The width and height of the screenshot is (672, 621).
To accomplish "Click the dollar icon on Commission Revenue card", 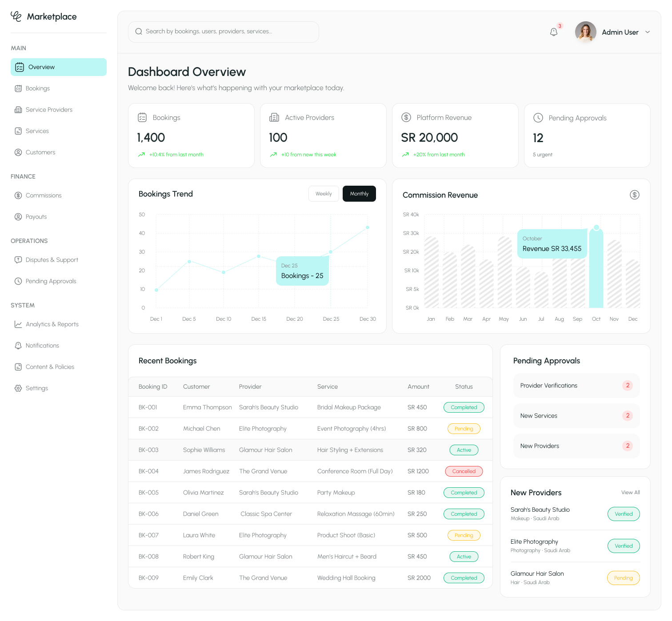I will point(635,195).
